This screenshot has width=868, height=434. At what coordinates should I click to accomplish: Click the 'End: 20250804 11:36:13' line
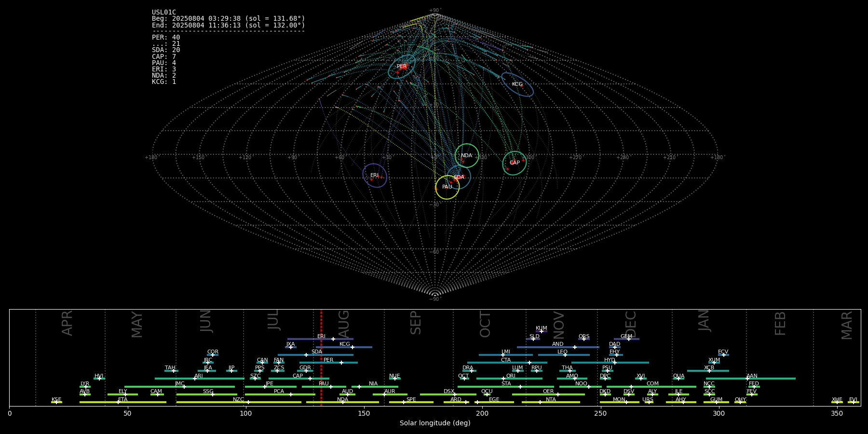[229, 25]
